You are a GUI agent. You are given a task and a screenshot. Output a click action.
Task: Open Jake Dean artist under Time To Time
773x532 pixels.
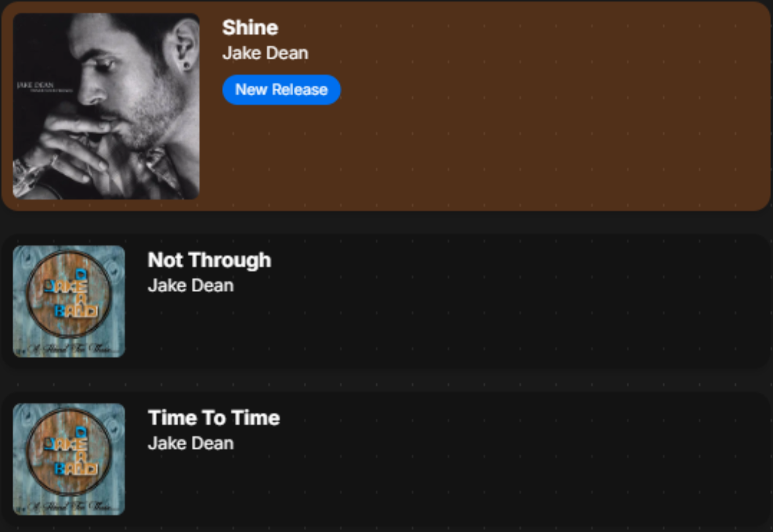point(190,444)
